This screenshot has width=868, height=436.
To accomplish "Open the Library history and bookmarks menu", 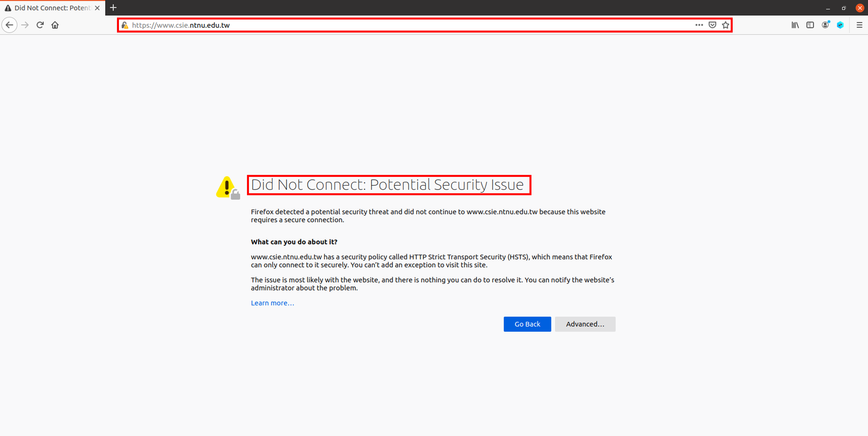I will tap(795, 25).
